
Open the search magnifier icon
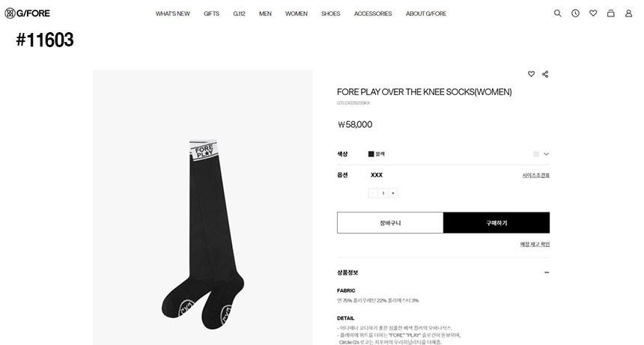coord(557,13)
